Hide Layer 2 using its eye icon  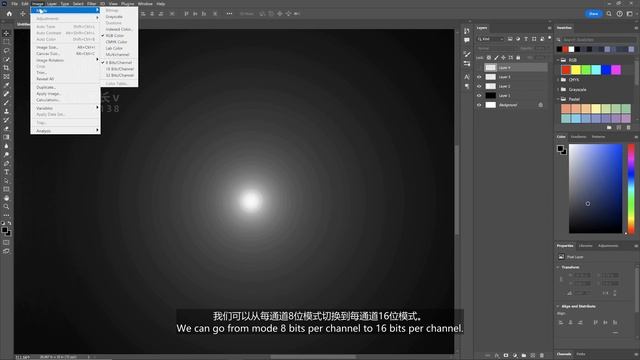[x=479, y=86]
